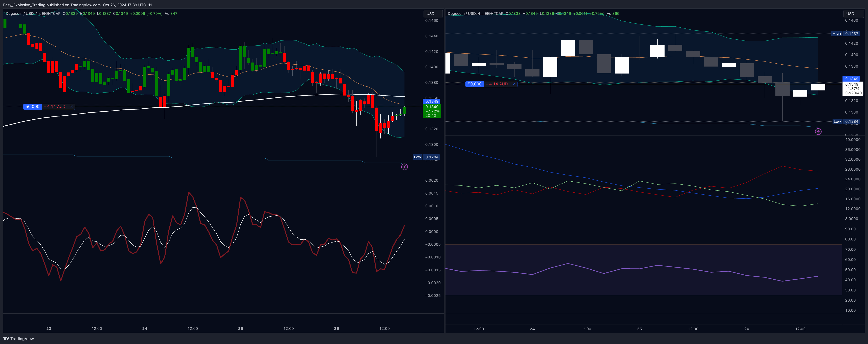Click the 50.00 level on the RSI axis
The width and height of the screenshot is (868, 344).
(851, 270)
